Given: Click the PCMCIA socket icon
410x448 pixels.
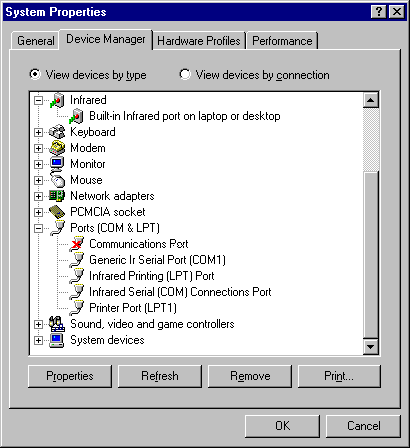Looking at the screenshot, I should point(57,212).
